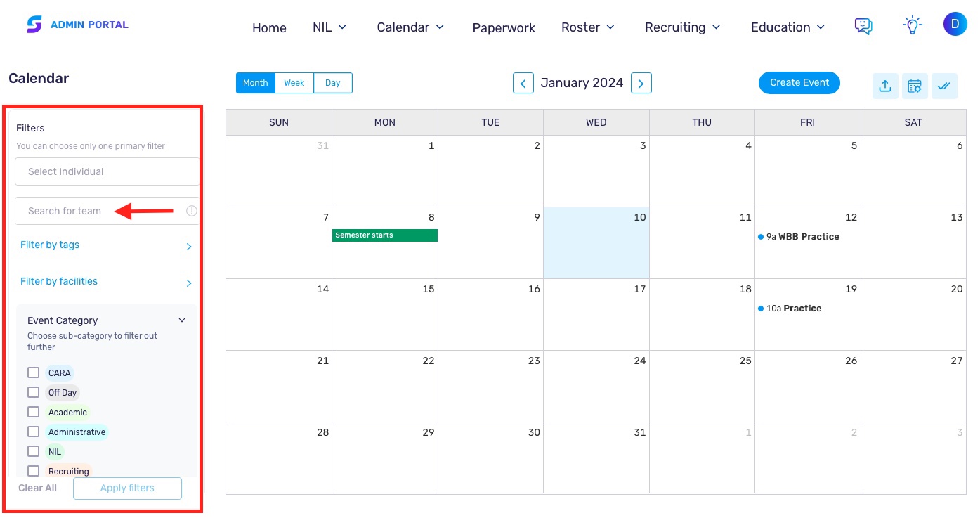Switch to Month view
This screenshot has width=980, height=518.
pyautogui.click(x=256, y=83)
